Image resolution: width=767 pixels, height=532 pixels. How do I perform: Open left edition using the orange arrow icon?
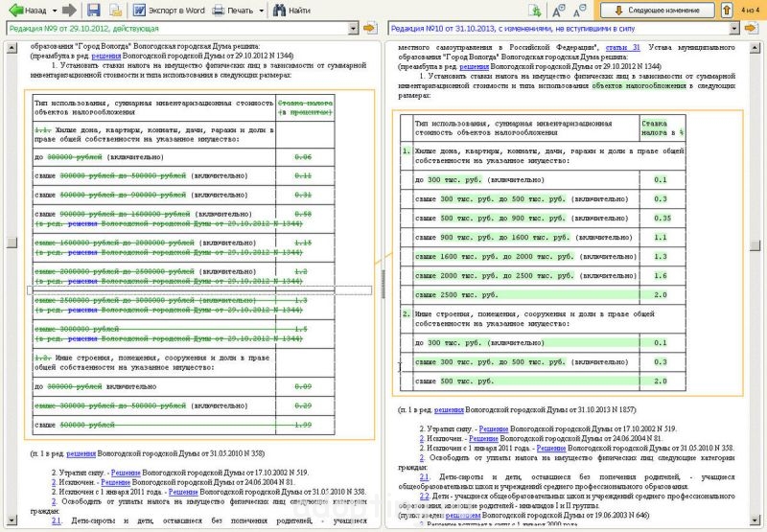pyautogui.click(x=370, y=29)
